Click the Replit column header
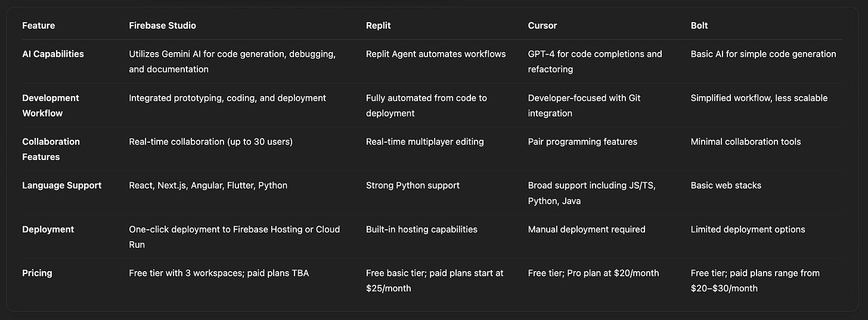Image resolution: width=868 pixels, height=320 pixels. [x=378, y=26]
